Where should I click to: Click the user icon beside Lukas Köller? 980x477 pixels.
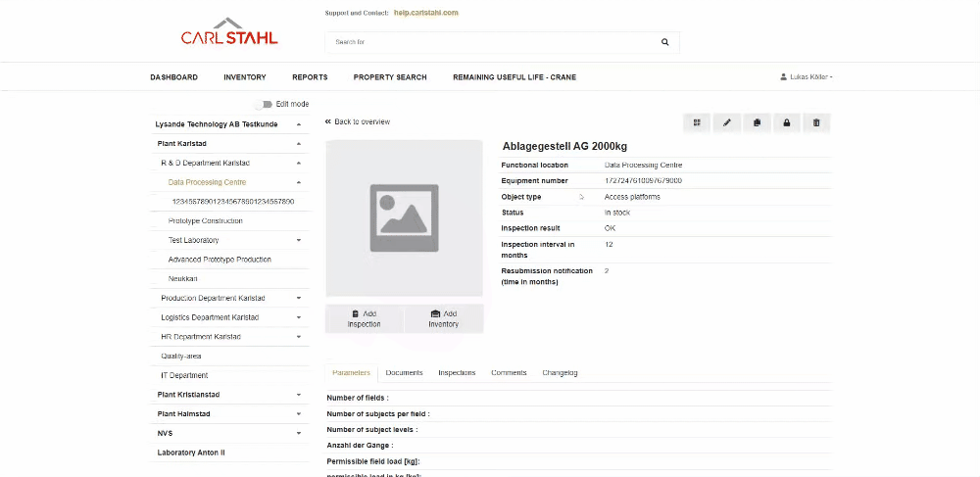[x=783, y=77]
